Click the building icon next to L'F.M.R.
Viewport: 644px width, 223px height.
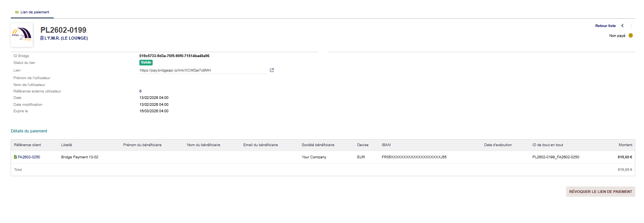coord(42,38)
